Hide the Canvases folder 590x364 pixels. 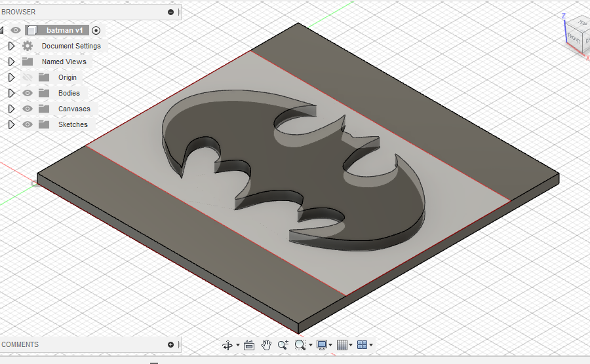(28, 109)
